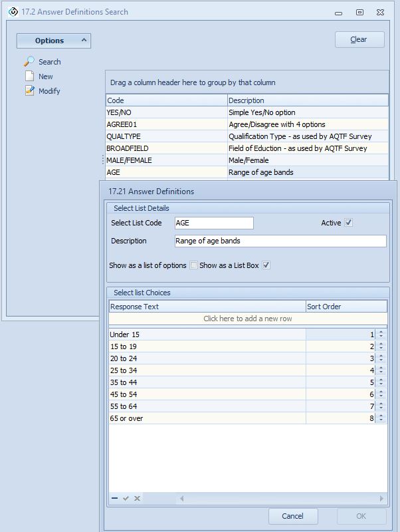The width and height of the screenshot is (400, 532).
Task: Click the New document icon
Action: [29, 76]
